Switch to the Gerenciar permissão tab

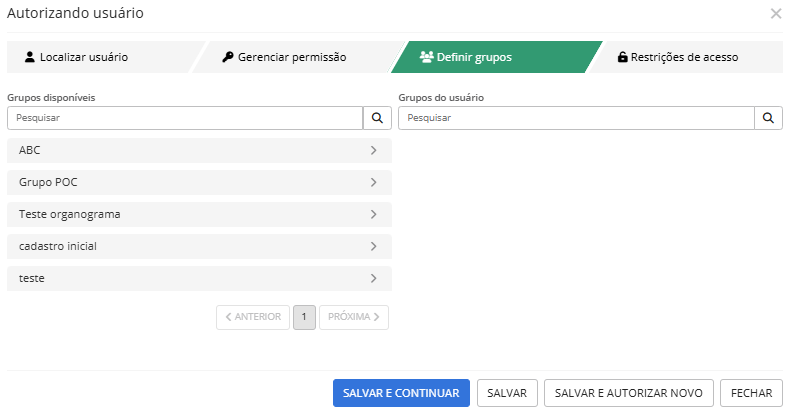tap(297, 57)
